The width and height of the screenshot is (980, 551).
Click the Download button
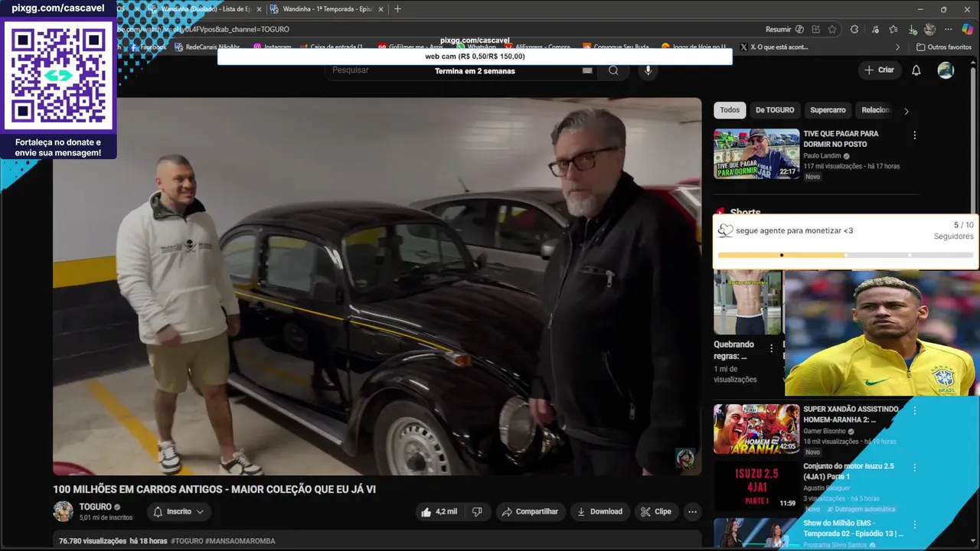pyautogui.click(x=599, y=512)
